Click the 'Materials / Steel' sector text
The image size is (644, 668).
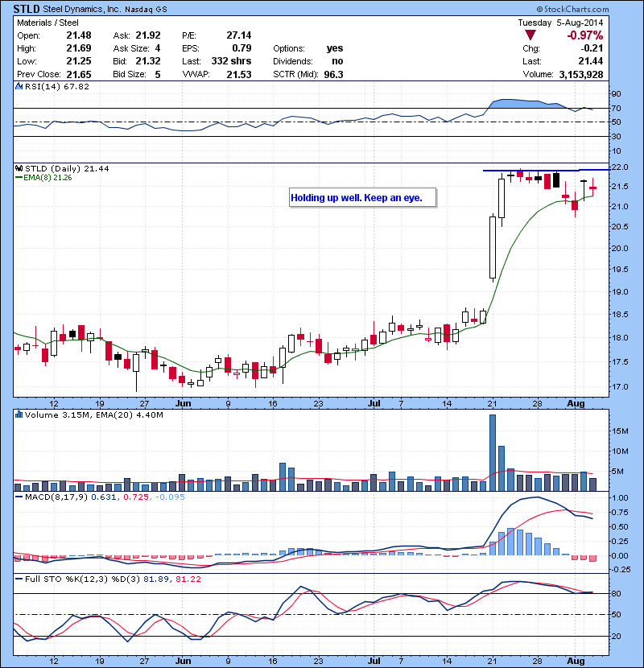click(x=47, y=23)
